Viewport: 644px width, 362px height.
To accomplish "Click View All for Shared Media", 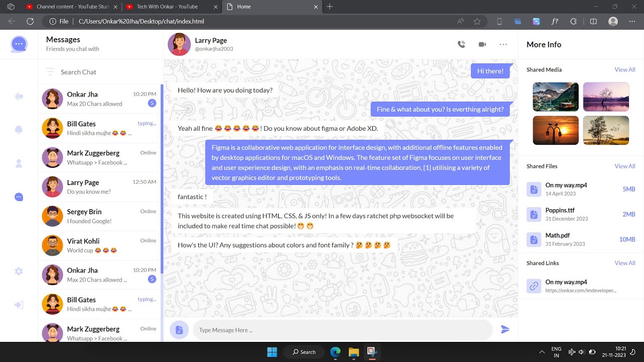I will 624,69.
